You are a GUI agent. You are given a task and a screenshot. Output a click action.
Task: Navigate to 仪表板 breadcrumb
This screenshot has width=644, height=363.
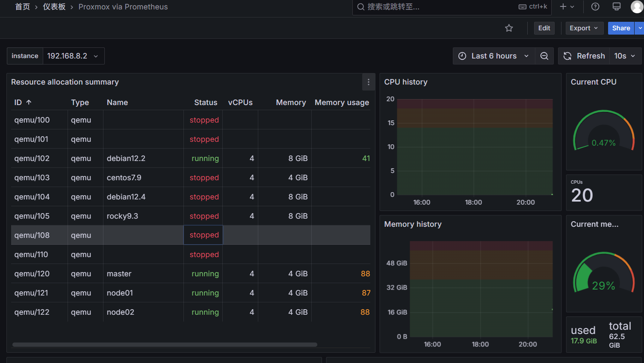[54, 7]
